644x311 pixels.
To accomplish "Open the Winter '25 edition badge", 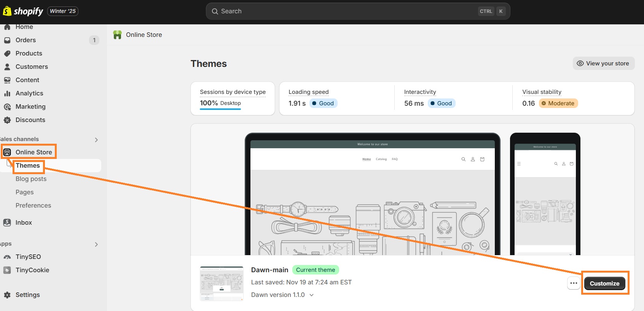I will click(x=63, y=11).
